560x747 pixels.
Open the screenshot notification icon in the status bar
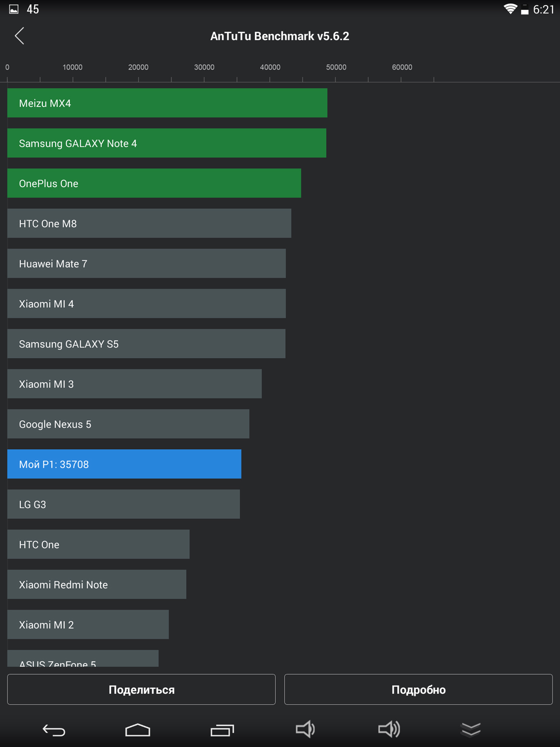tap(14, 9)
